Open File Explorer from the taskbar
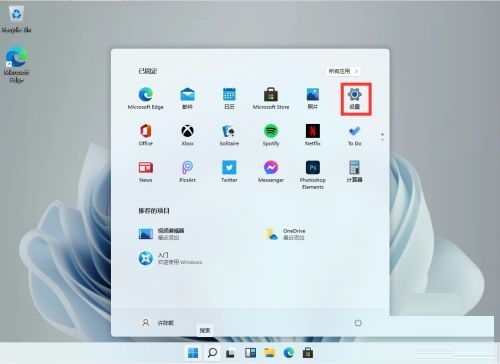 [269, 353]
